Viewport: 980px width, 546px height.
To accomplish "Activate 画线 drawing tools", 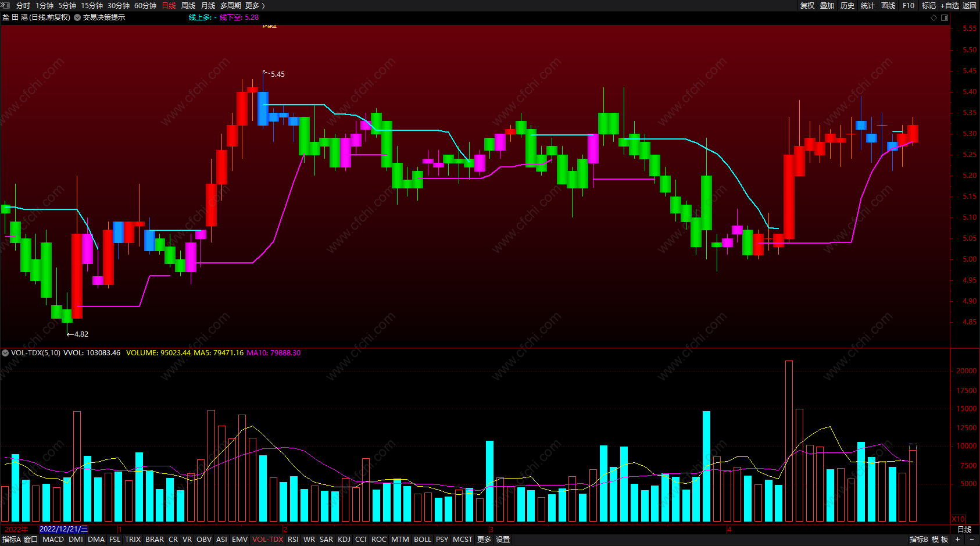I will 888,5.
